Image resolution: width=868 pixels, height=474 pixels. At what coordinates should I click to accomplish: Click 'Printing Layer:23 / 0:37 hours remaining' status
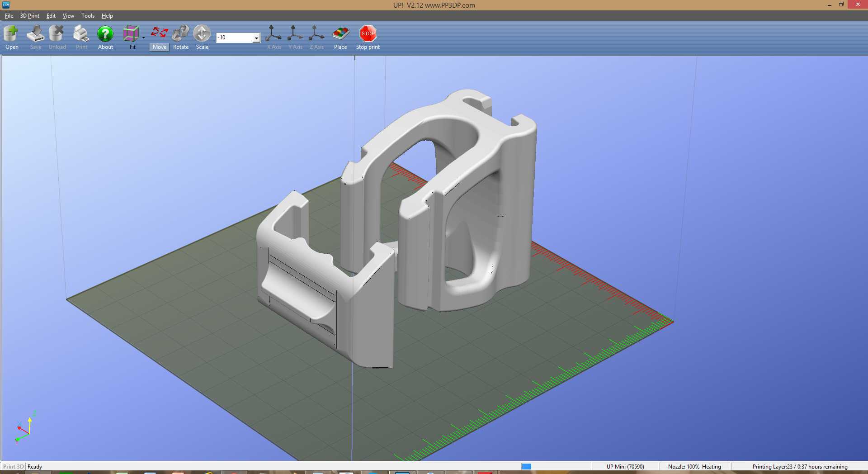point(800,467)
